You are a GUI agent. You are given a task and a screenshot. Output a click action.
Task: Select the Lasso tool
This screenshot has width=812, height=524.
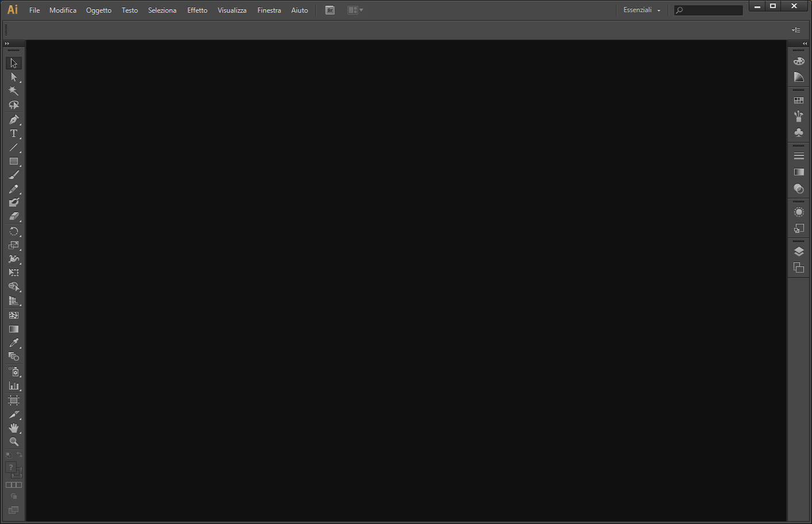[14, 105]
